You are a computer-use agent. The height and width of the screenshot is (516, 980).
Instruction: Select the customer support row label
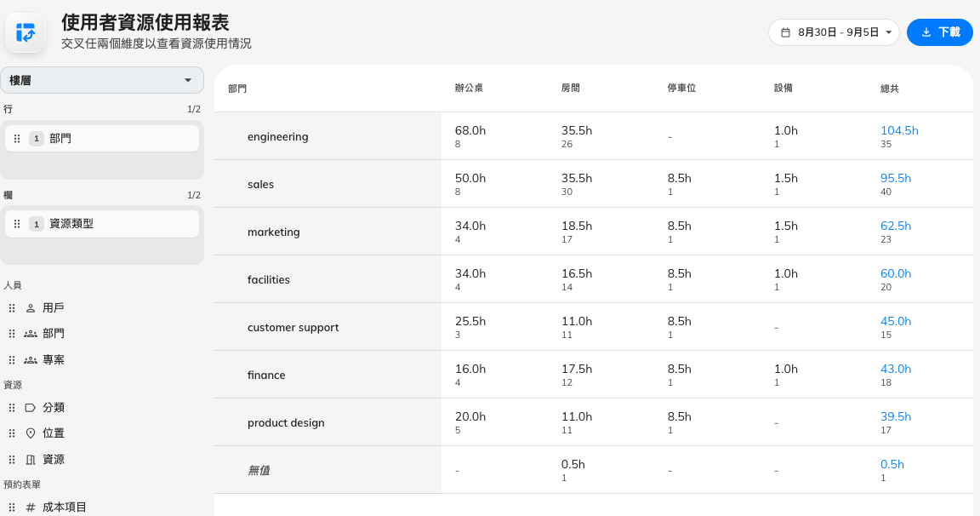click(x=293, y=327)
